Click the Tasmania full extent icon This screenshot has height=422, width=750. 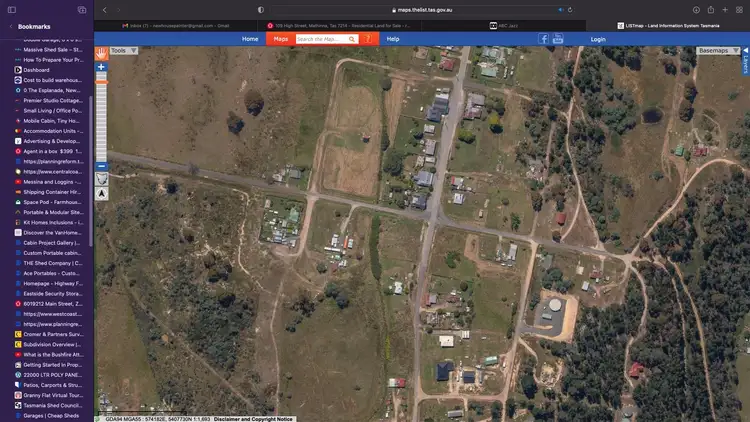[101, 179]
